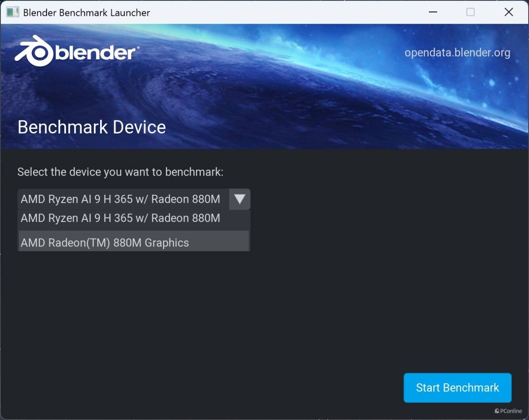Click the Blender Benchmark Launcher title text
The image size is (529, 420).
[x=86, y=13]
